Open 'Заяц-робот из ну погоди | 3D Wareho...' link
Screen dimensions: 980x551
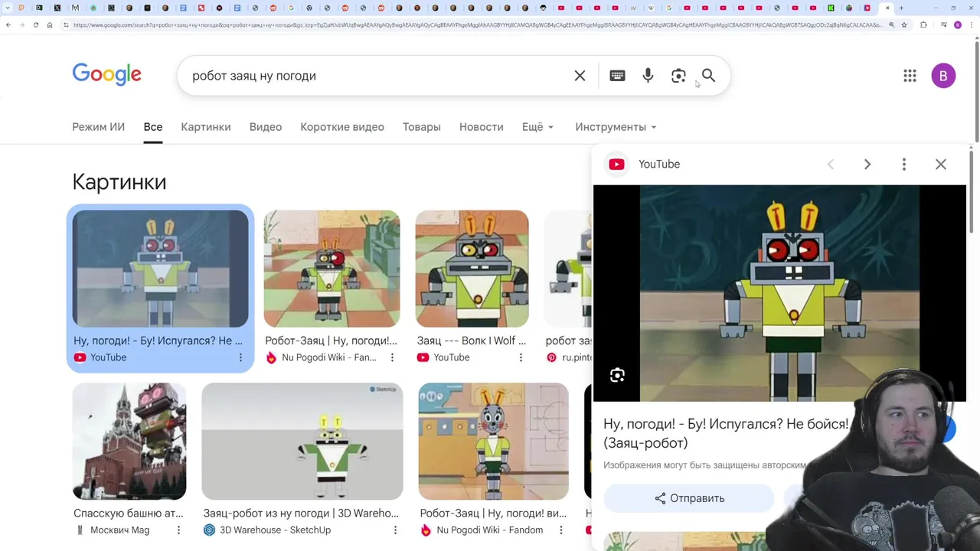click(x=301, y=514)
